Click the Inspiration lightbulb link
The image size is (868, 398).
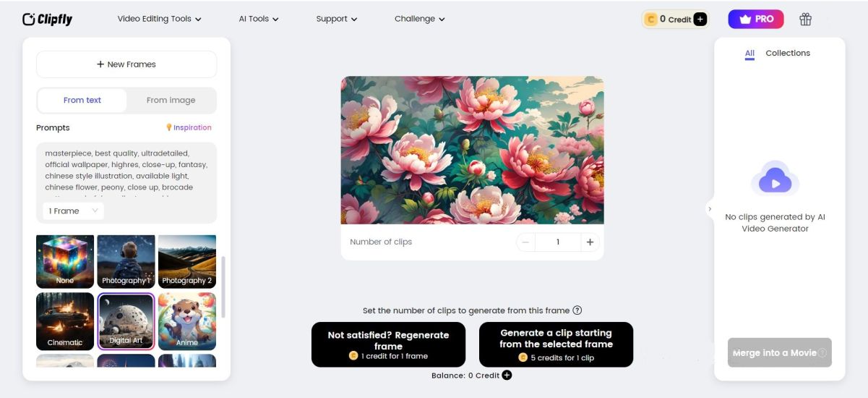(189, 127)
